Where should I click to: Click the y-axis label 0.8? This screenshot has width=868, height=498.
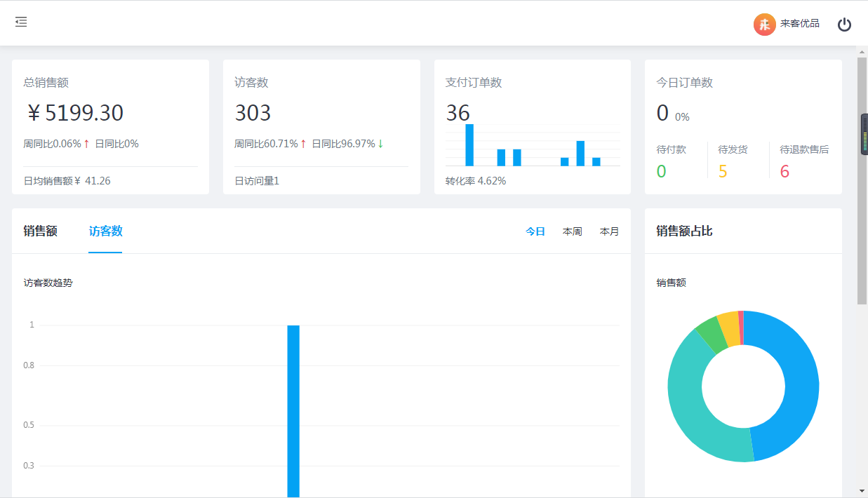pos(28,365)
